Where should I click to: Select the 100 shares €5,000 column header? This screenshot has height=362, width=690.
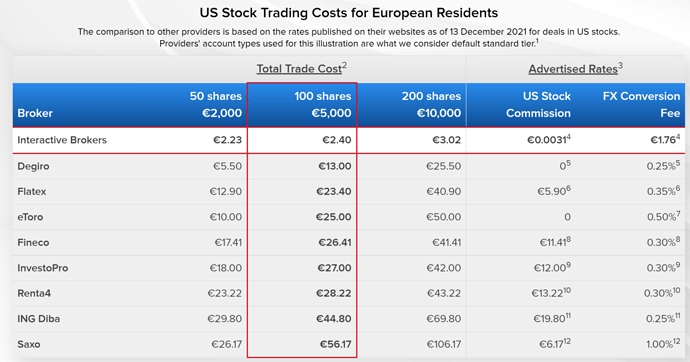(323, 105)
